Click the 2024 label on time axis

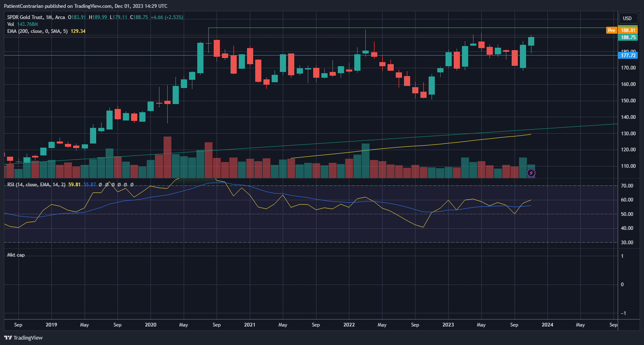click(547, 325)
